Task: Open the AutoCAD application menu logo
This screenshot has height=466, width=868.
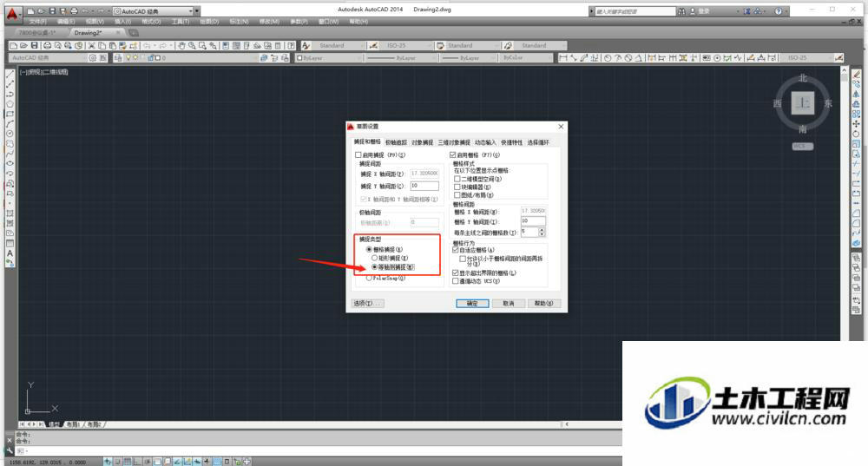Action: (x=12, y=14)
